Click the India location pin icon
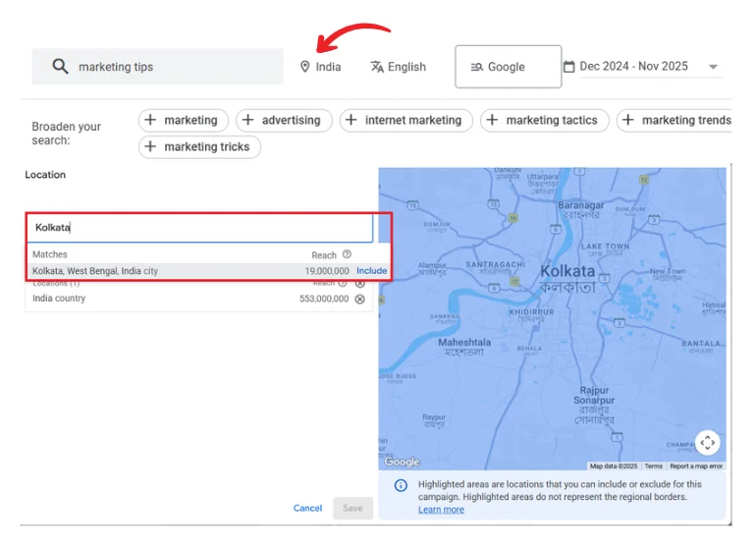Screen dimensions: 756x549 pyautogui.click(x=304, y=67)
